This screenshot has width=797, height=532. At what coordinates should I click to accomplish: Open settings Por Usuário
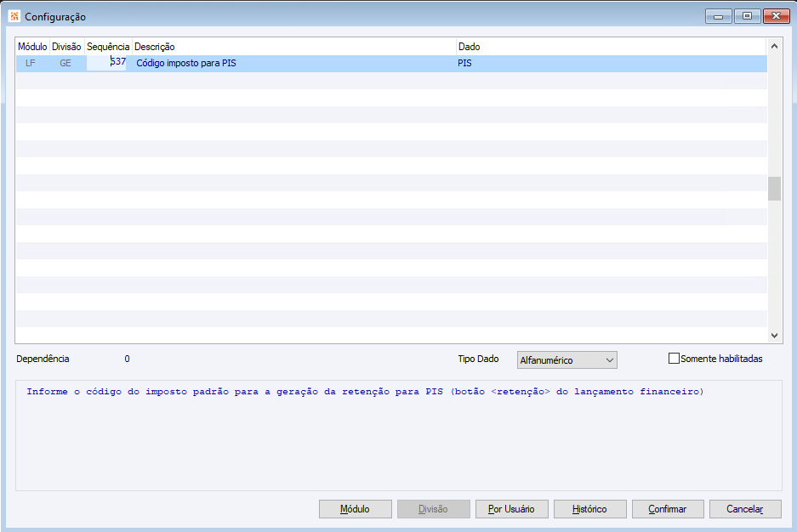pos(512,509)
